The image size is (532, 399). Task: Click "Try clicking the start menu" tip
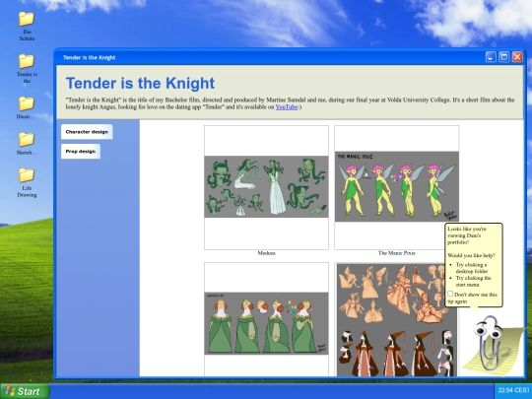click(473, 281)
